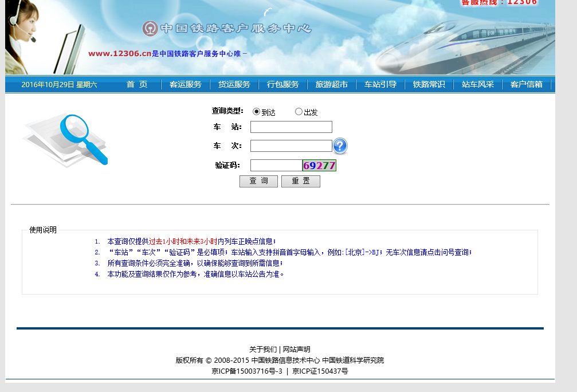The width and height of the screenshot is (577, 392).
Task: Open the 旅游超市 menu item
Action: tap(332, 84)
